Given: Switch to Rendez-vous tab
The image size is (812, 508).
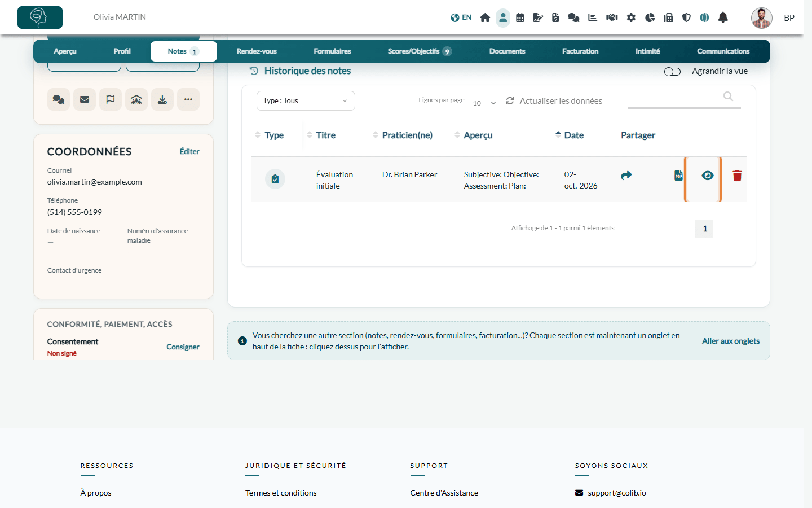Looking at the screenshot, I should (257, 51).
